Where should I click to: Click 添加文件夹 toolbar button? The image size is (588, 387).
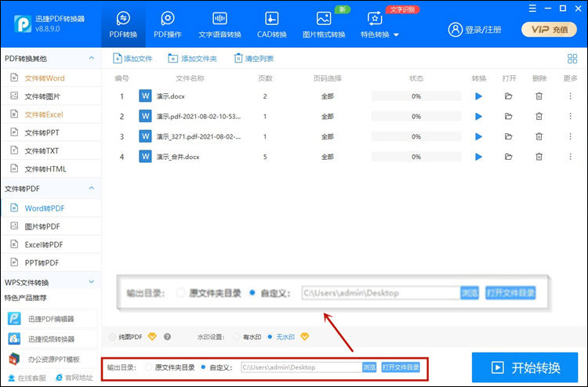pos(192,59)
